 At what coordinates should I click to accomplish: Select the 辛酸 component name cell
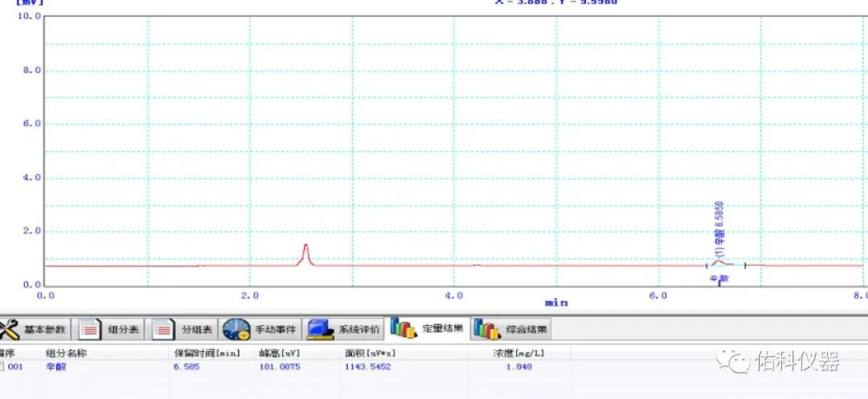55,367
